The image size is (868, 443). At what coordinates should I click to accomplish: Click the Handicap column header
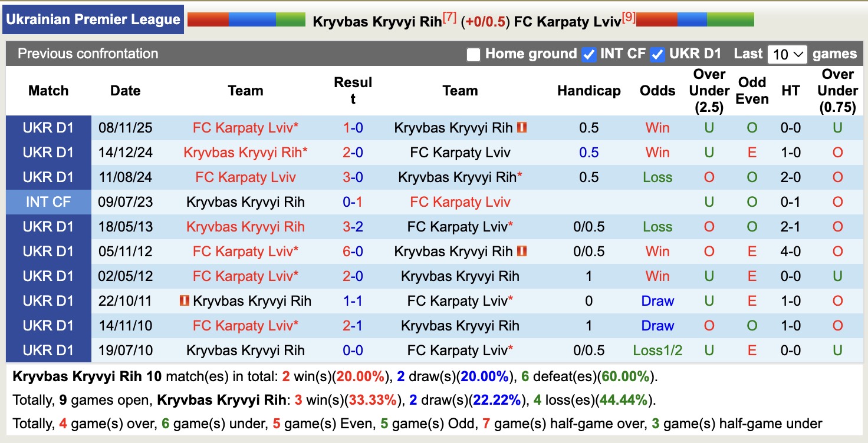pyautogui.click(x=589, y=91)
